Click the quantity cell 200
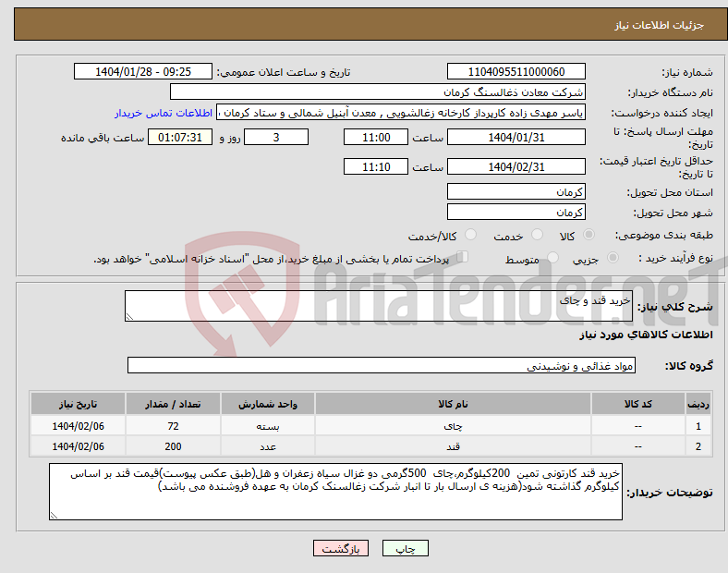Image resolution: width=728 pixels, height=573 pixels. coord(173,446)
